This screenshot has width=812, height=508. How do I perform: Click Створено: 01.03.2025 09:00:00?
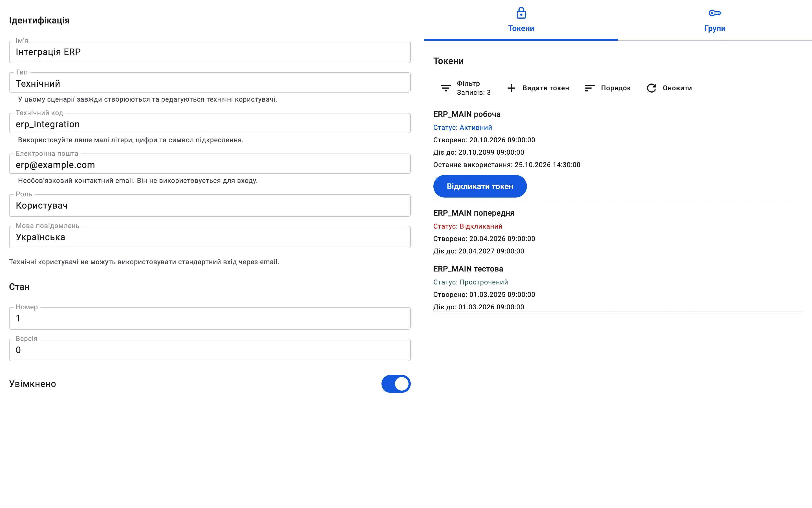point(484,295)
